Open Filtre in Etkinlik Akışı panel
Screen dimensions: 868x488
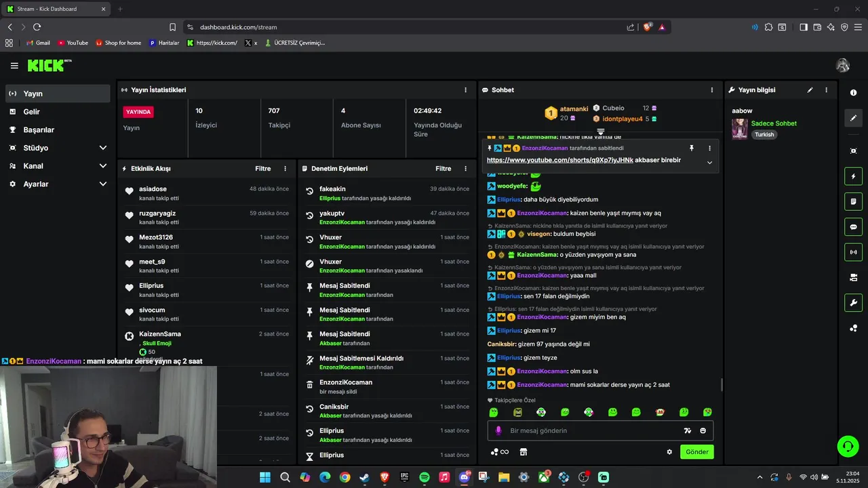[x=263, y=169]
